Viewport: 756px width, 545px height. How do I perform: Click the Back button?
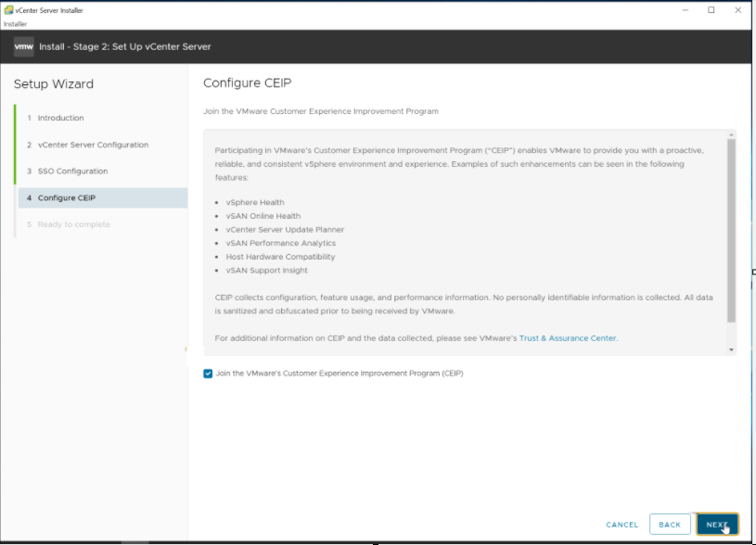[670, 525]
